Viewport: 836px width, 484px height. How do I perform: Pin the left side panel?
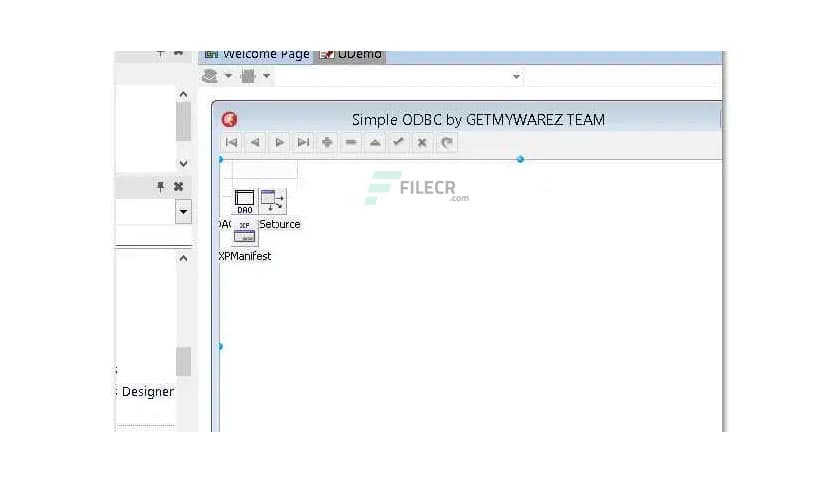[x=160, y=186]
